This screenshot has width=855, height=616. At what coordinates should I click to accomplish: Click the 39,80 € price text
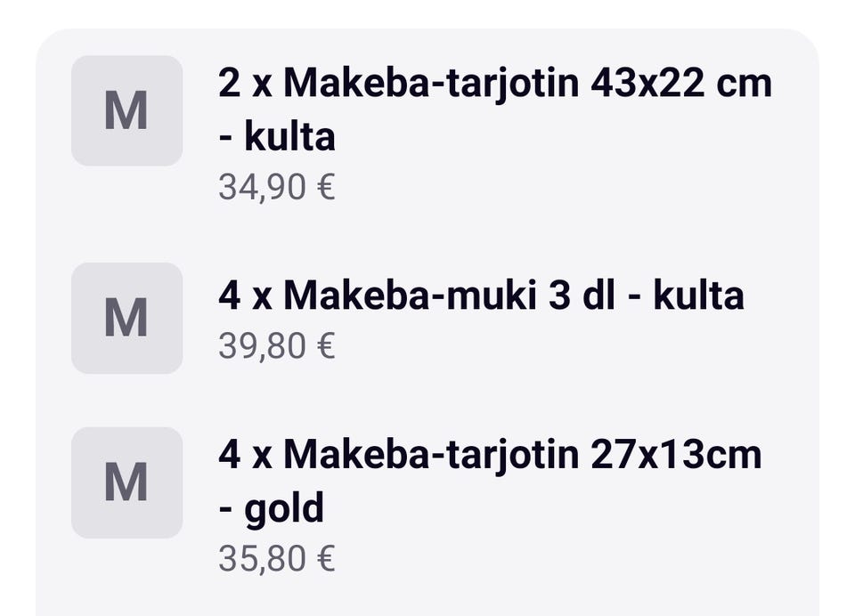[x=276, y=344]
